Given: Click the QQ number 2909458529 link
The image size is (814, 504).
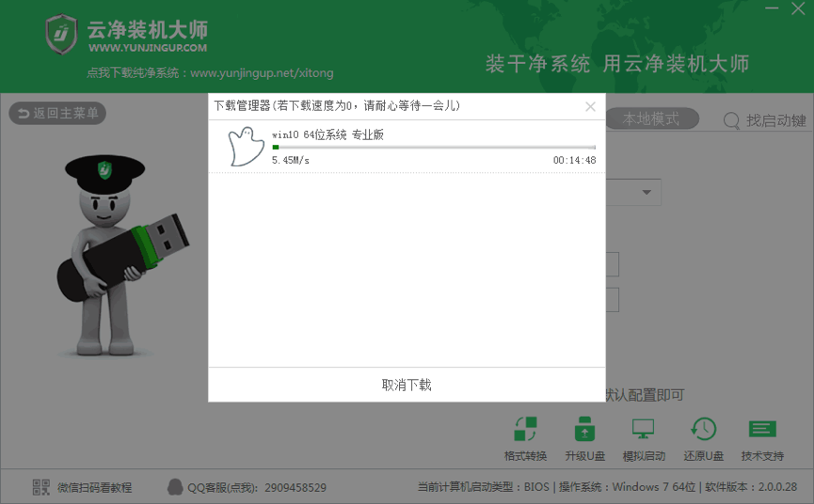Looking at the screenshot, I should coord(282,487).
